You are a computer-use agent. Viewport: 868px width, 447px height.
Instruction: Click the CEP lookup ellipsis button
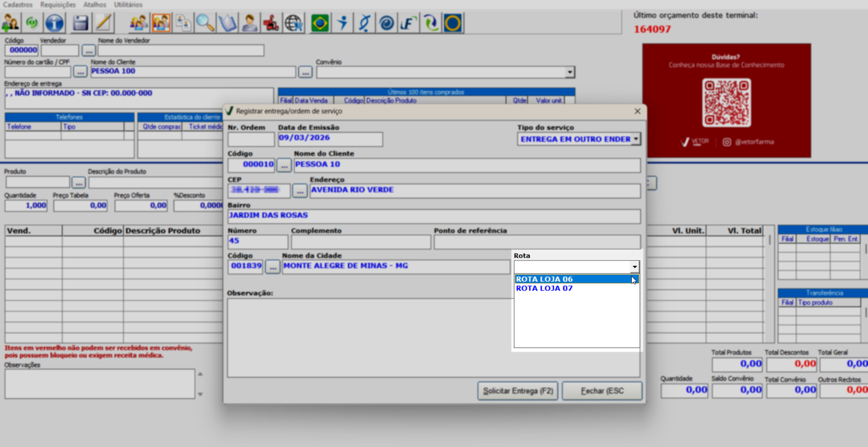tap(300, 191)
